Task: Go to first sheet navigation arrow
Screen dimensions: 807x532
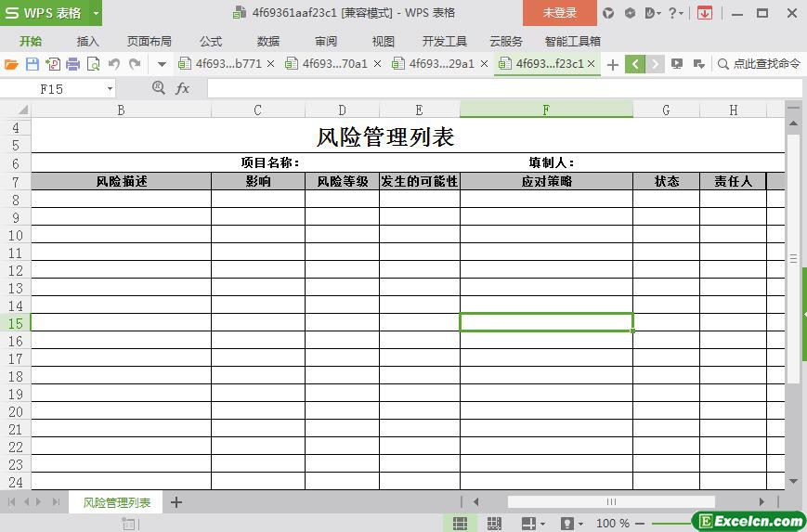Action: (11, 501)
